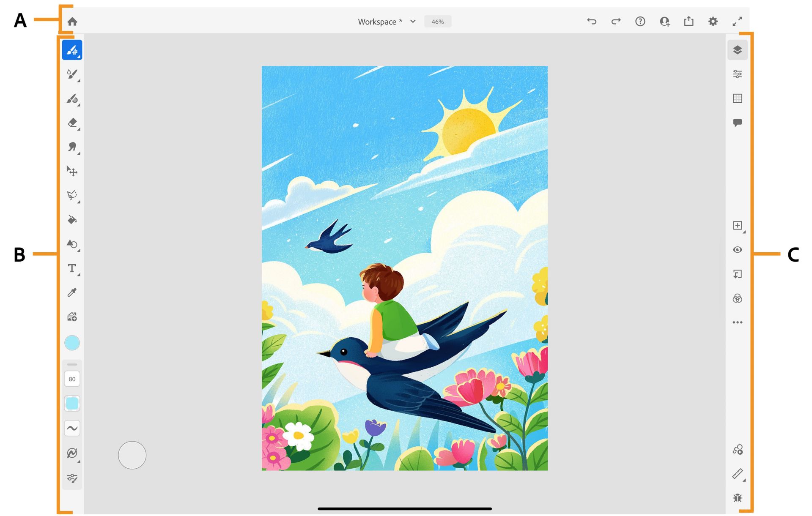The height and width of the screenshot is (516, 812).
Task: Toggle fullscreen view mode
Action: (x=738, y=21)
